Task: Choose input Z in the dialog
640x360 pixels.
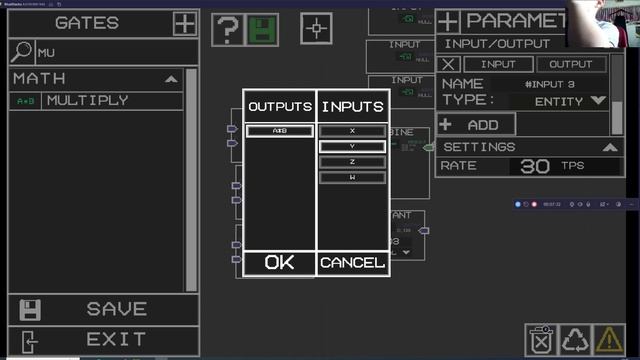Action: click(352, 162)
